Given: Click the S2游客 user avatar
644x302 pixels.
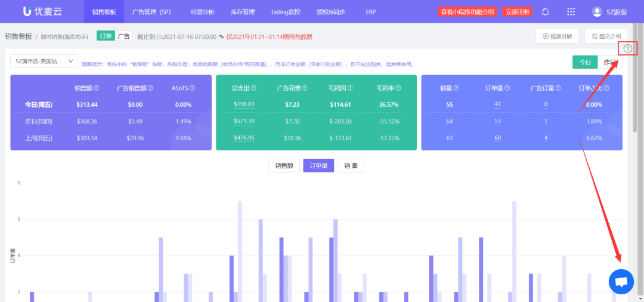Looking at the screenshot, I should click(597, 11).
